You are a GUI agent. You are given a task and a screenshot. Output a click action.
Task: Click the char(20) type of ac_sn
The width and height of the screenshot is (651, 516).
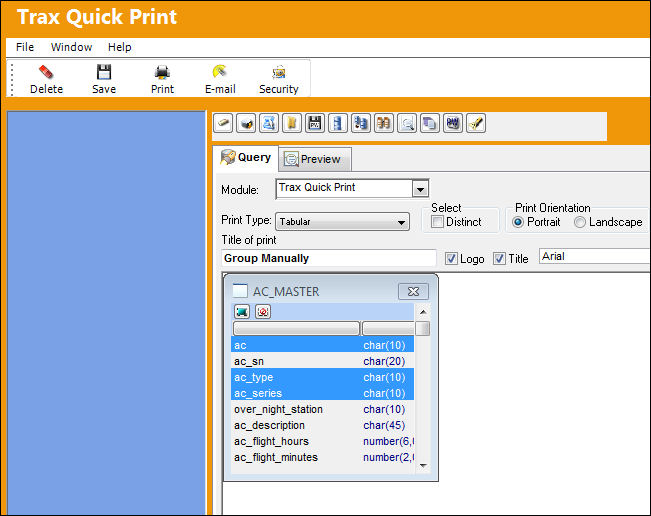click(384, 361)
